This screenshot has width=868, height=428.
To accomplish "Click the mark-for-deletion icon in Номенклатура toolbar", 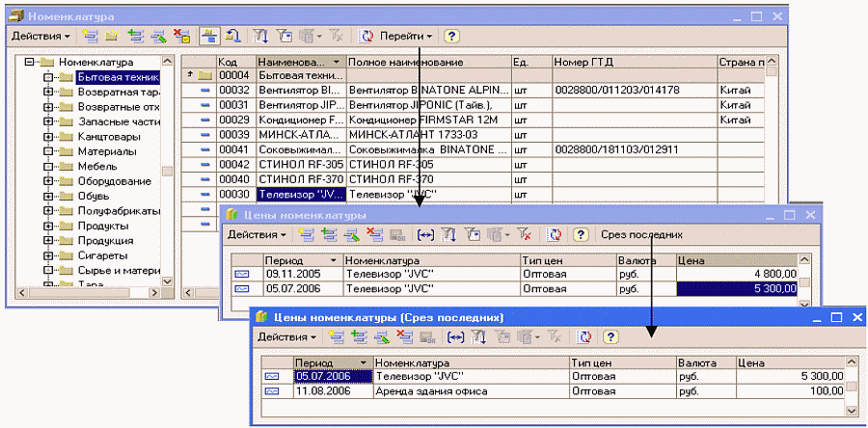I will [x=180, y=36].
